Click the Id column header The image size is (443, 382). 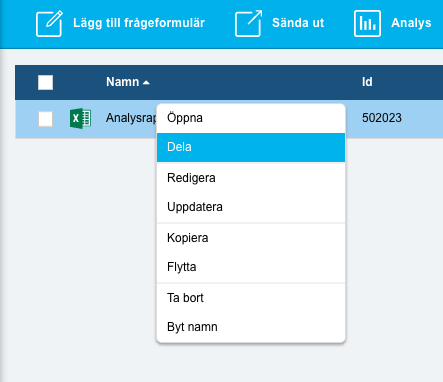(367, 82)
